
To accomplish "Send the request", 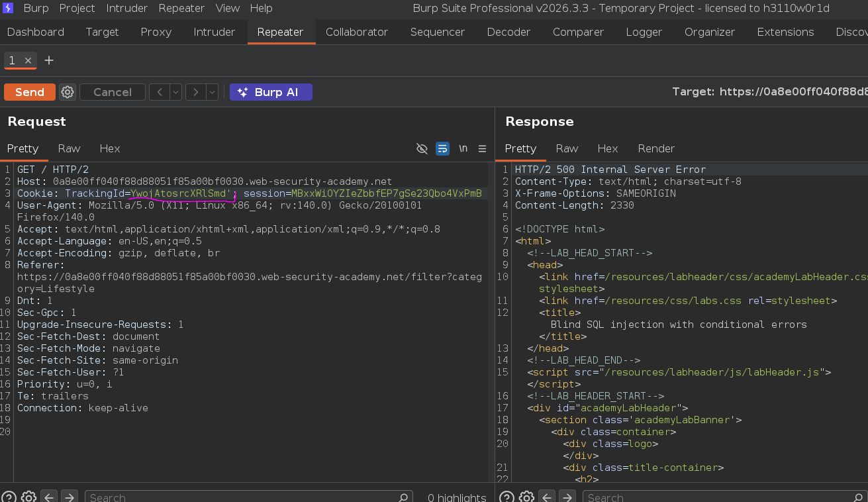I will click(x=30, y=92).
